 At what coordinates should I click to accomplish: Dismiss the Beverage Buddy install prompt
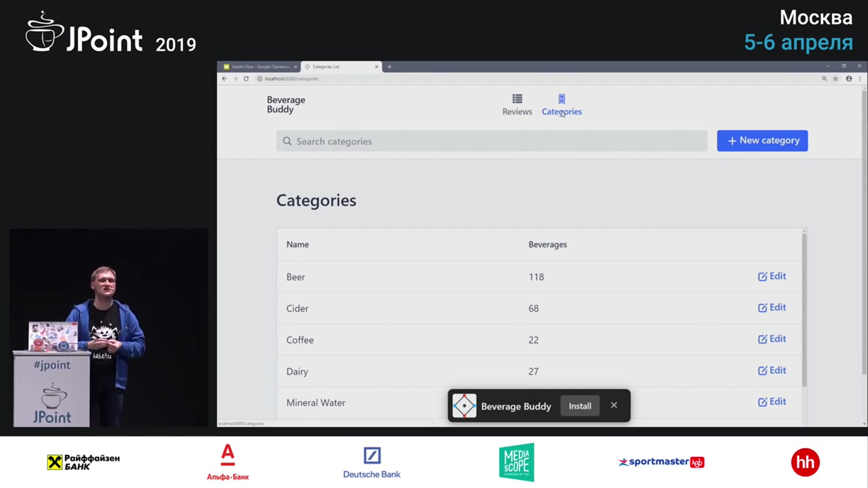pos(614,405)
